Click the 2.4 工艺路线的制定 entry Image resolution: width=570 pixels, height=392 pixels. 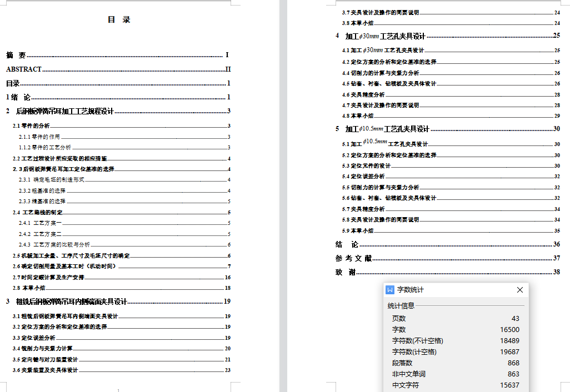pos(122,212)
